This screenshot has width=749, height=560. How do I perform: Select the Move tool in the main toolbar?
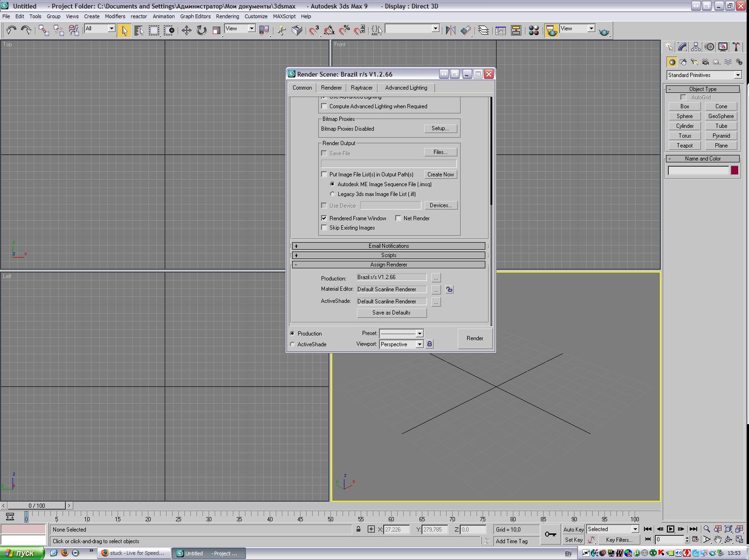tap(186, 31)
